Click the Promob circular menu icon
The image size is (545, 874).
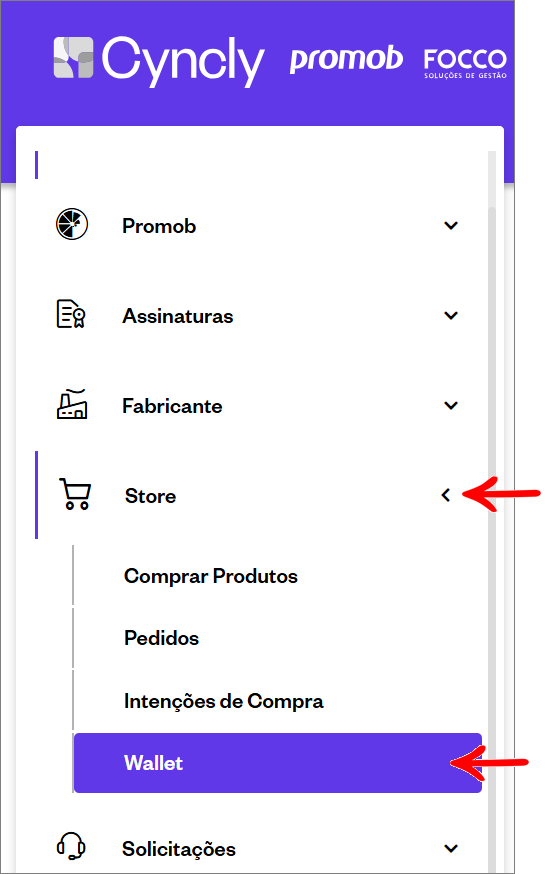point(72,224)
